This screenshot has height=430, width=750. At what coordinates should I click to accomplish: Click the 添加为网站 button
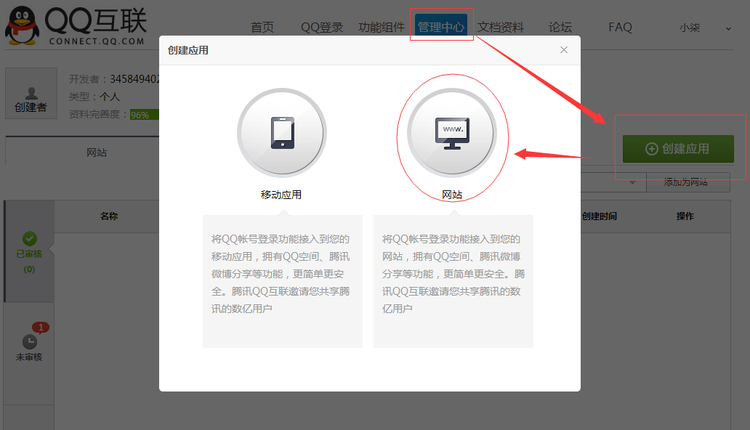684,183
